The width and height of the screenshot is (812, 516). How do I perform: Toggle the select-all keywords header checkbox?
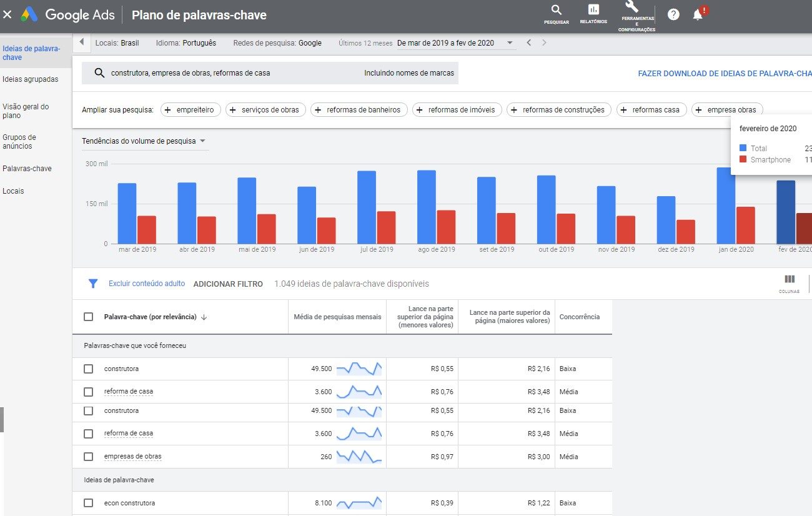pyautogui.click(x=88, y=317)
